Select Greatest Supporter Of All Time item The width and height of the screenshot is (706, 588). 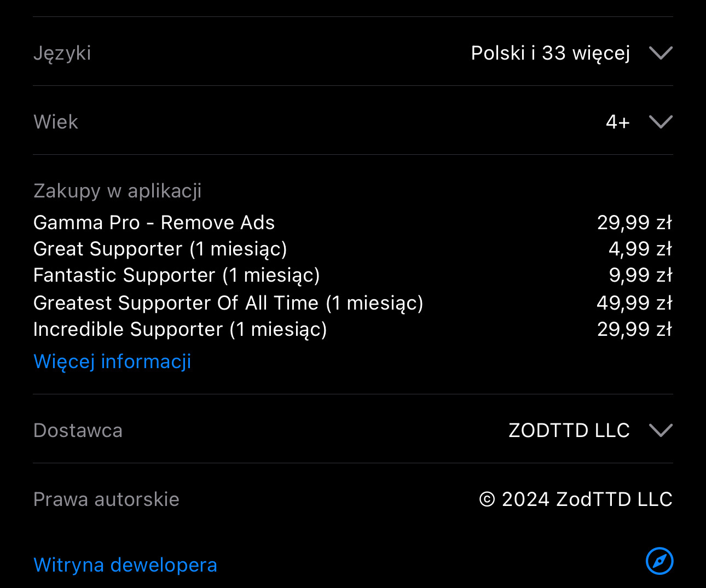coord(228,303)
